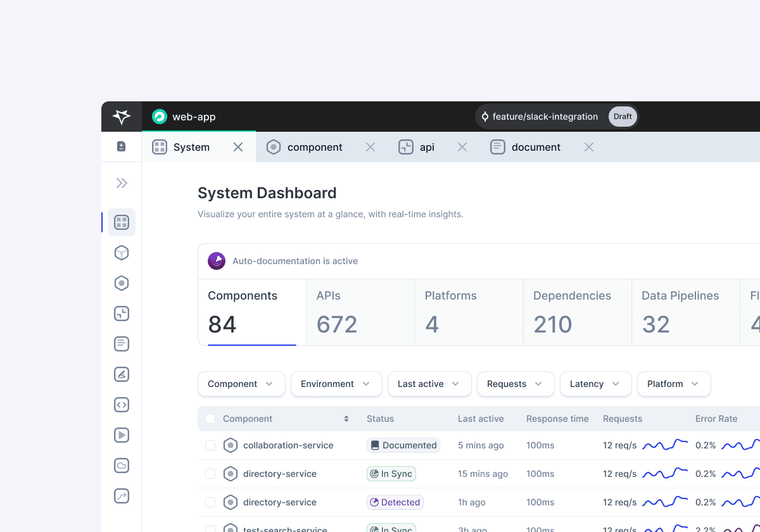Viewport: 760px width, 532px height.
Task: Click the Draft badge
Action: (x=623, y=117)
